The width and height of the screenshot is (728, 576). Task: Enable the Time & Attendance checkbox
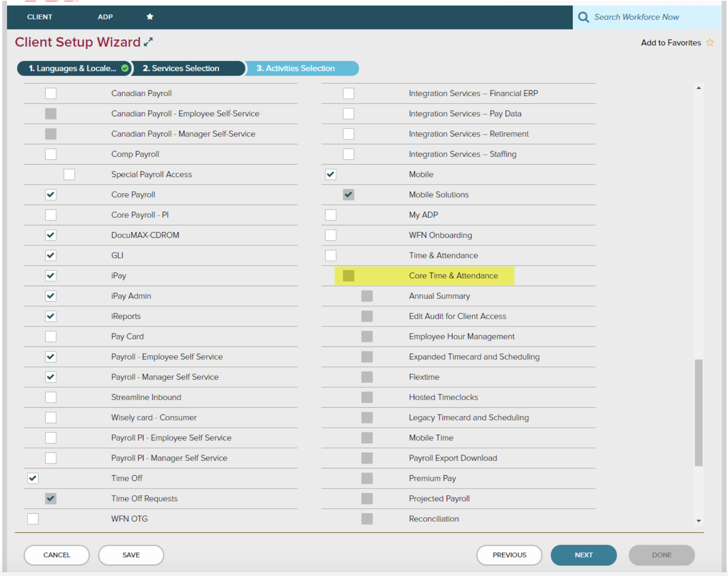click(x=330, y=256)
